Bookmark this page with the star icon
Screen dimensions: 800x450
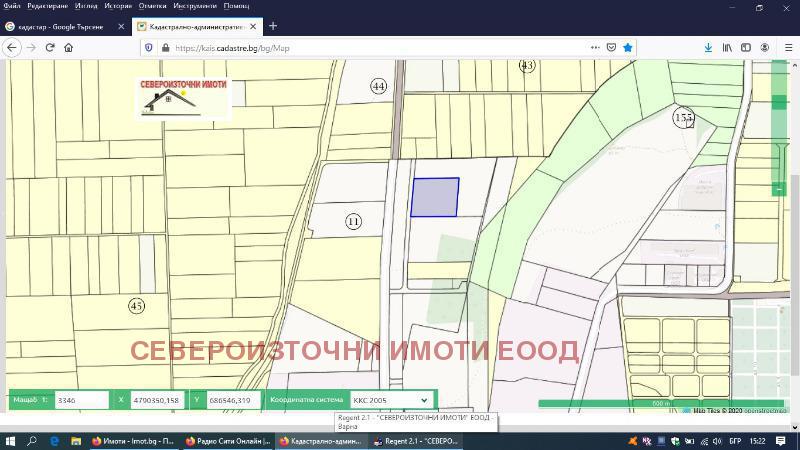pyautogui.click(x=628, y=47)
